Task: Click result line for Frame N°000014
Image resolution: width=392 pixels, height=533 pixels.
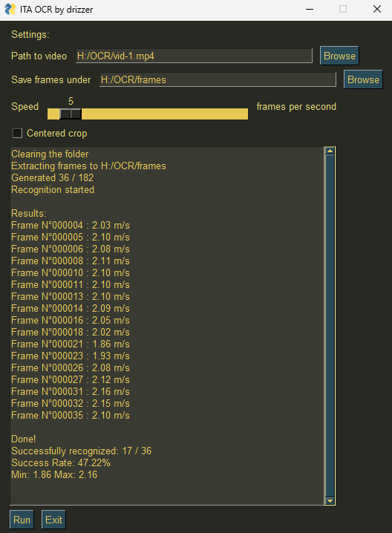Action: click(71, 309)
